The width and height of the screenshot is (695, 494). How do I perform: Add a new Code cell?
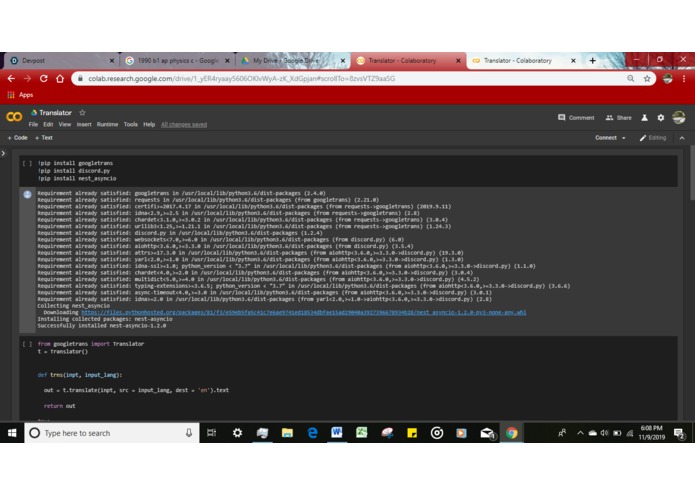point(17,138)
